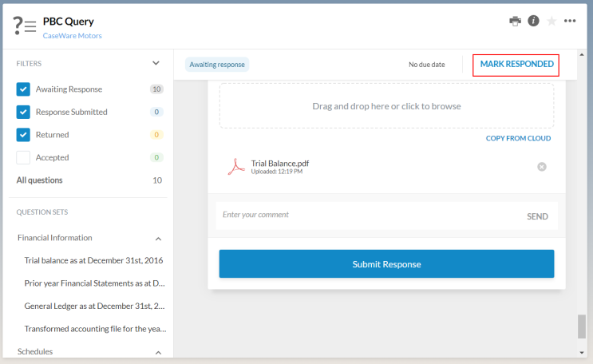Open the information icon
The height and width of the screenshot is (364, 593).
tap(533, 21)
